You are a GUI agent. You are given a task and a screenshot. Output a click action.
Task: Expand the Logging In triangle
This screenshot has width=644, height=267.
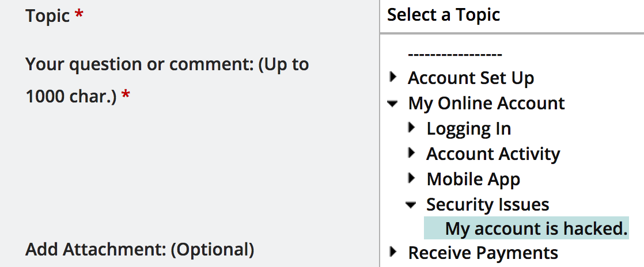tap(412, 128)
